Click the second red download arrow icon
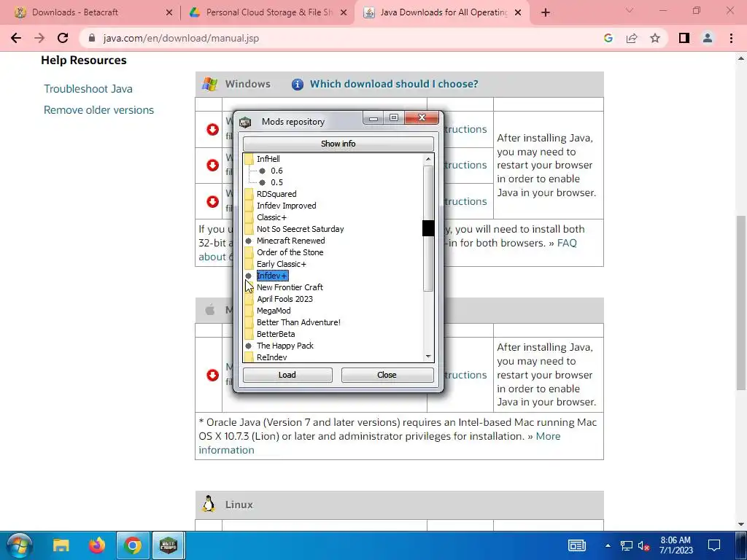Viewport: 747px width, 560px height. tap(212, 166)
